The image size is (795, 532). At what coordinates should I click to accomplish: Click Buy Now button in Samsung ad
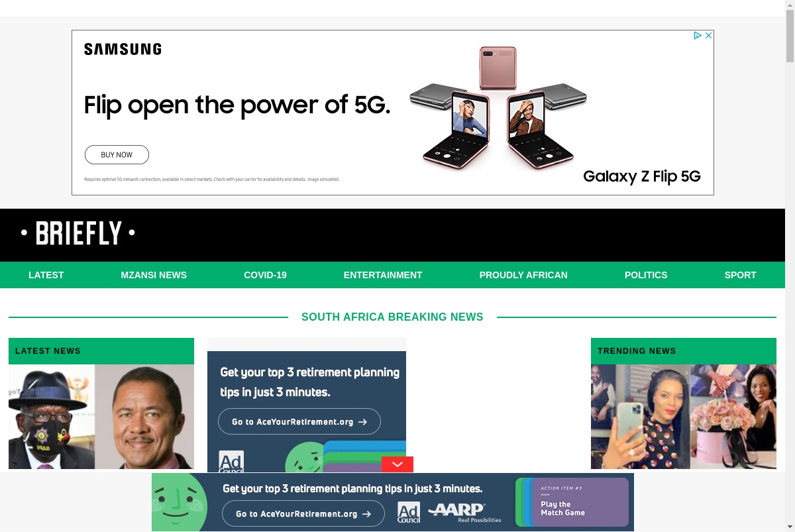[117, 155]
